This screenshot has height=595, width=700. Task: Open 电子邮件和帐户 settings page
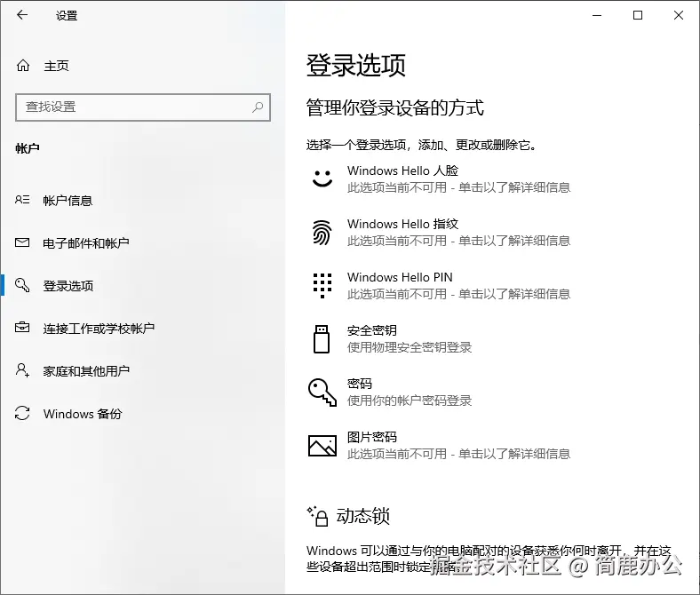pos(86,242)
